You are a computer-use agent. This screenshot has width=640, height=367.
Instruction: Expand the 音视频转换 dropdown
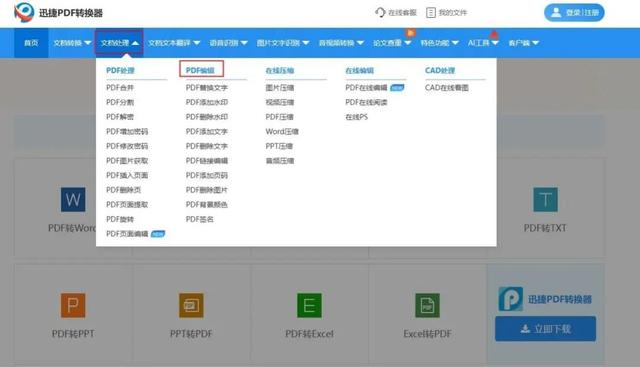(341, 43)
